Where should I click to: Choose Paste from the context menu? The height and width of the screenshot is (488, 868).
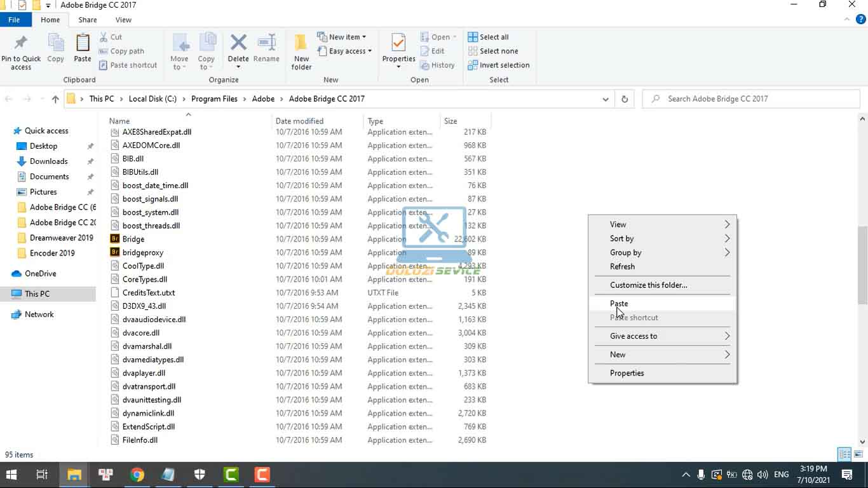619,304
